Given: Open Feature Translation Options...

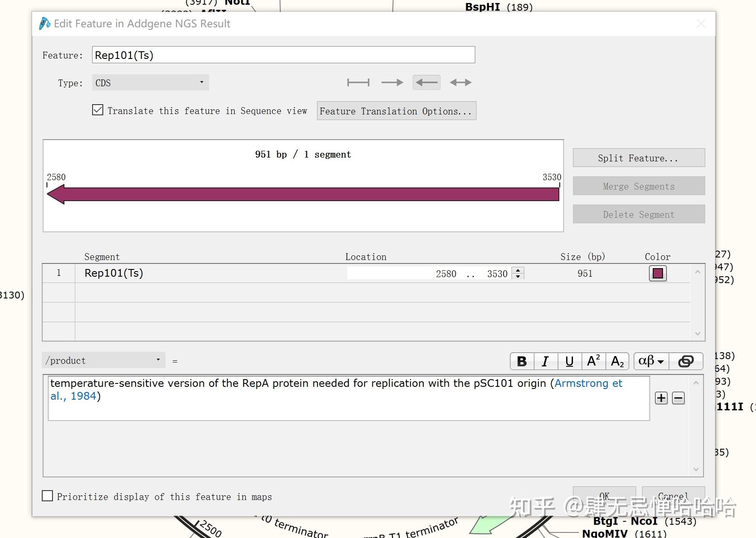Looking at the screenshot, I should point(396,111).
